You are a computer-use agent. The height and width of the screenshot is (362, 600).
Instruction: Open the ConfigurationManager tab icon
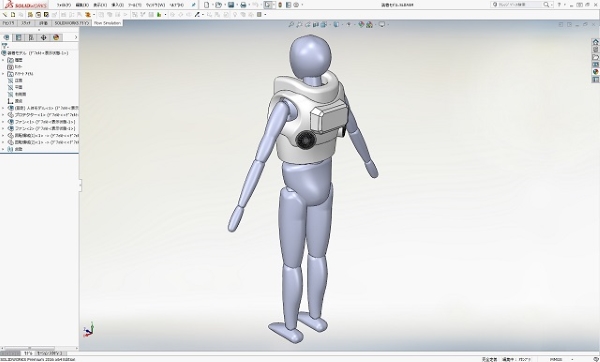(31, 37)
